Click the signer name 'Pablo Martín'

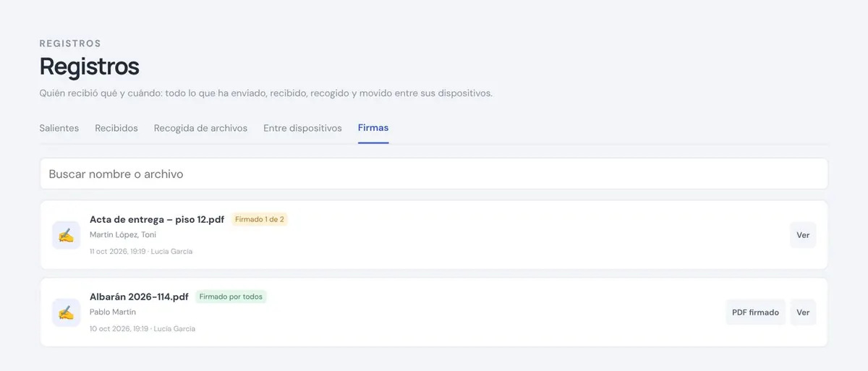click(x=113, y=312)
